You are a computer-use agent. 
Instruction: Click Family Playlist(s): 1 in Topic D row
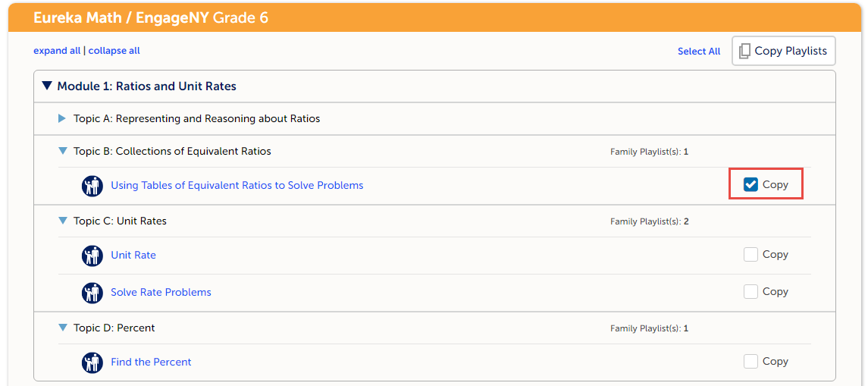(650, 328)
